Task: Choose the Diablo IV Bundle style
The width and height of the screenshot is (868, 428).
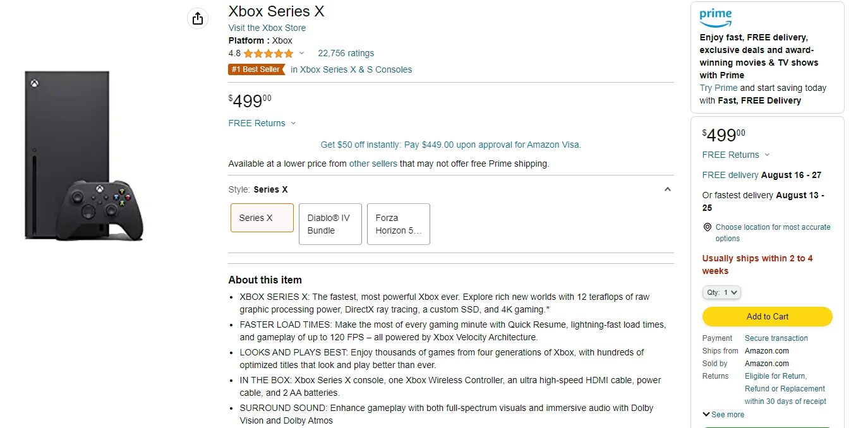Action: [330, 224]
